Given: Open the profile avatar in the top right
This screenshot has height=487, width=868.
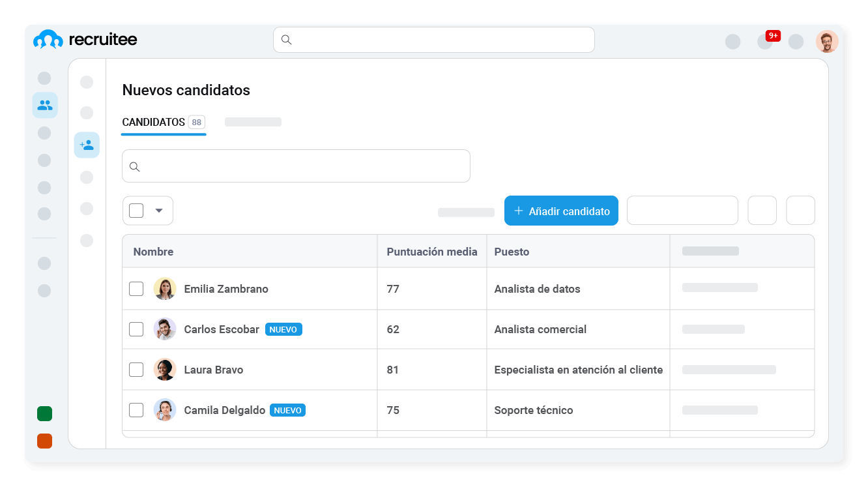Looking at the screenshot, I should (827, 40).
